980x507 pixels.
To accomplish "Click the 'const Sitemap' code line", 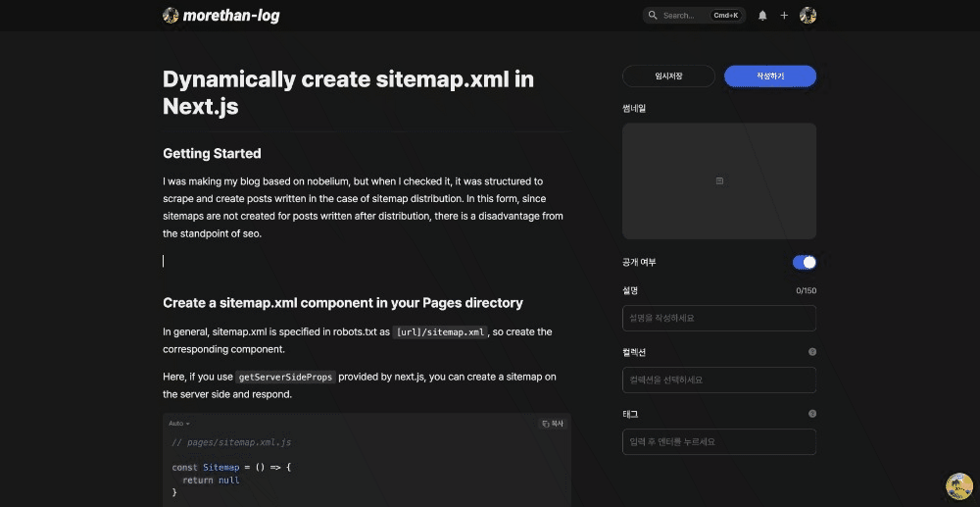I will pos(232,467).
